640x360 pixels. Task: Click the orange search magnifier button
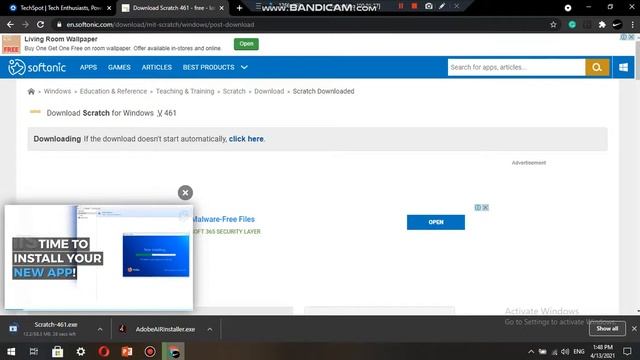[x=597, y=67]
